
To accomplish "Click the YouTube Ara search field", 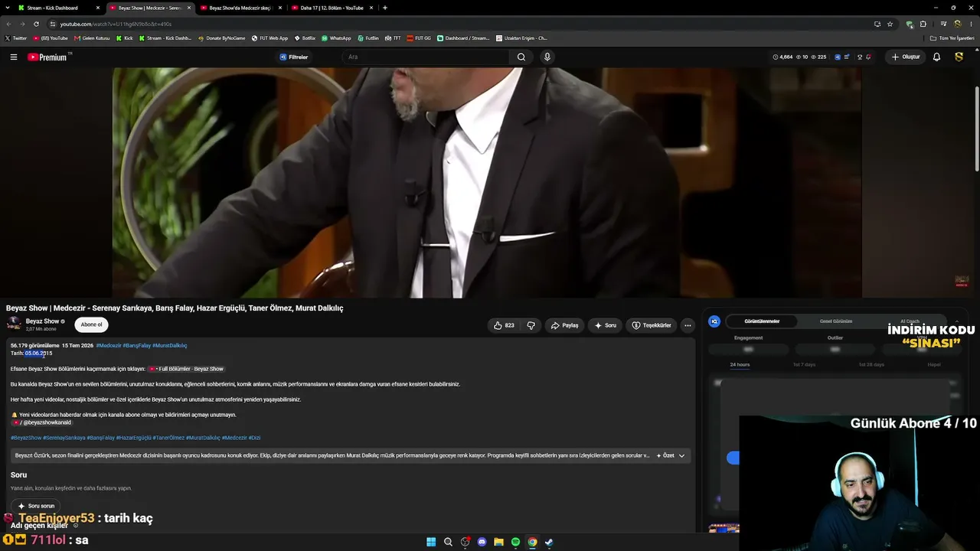I will point(425,57).
